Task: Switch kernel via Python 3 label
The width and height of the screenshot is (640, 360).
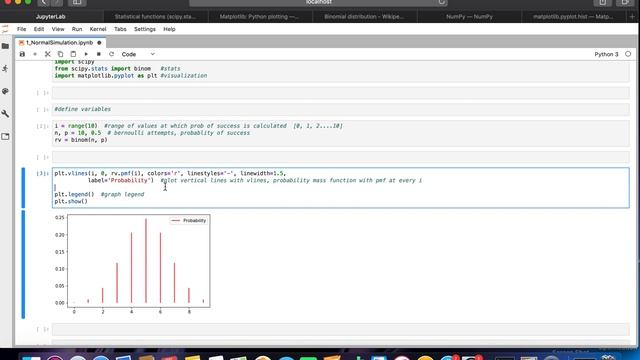Action: 606,54
